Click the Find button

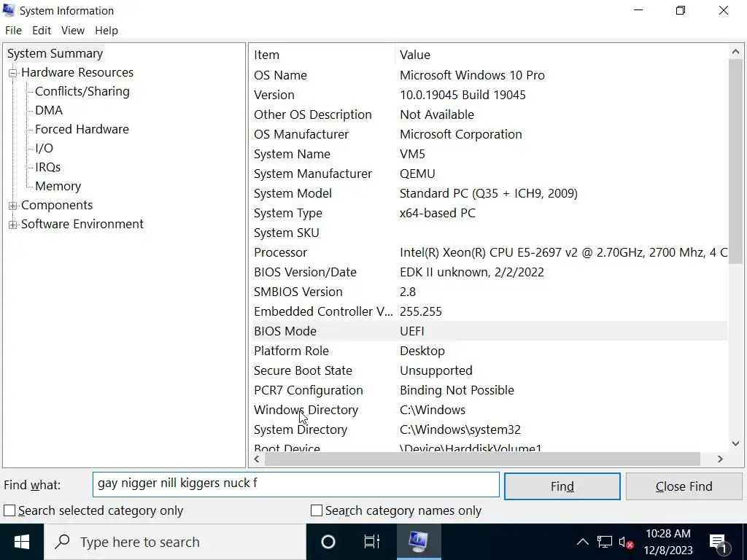[x=562, y=486]
